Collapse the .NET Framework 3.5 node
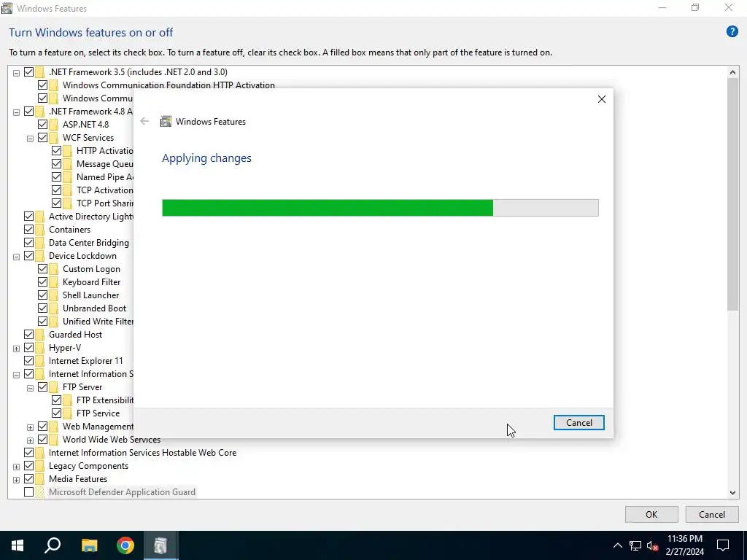This screenshot has height=560, width=747. click(x=16, y=73)
